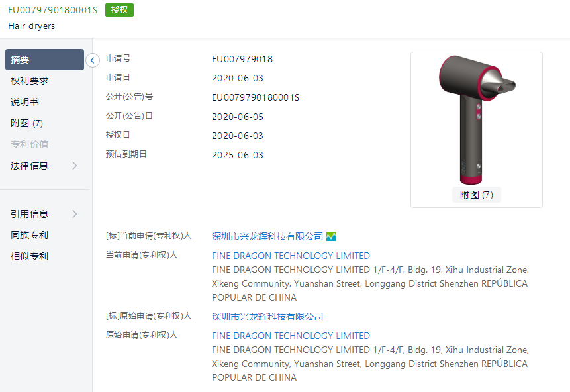This screenshot has width=570, height=392.
Task: Click the 附图 (7) button under the image
Action: [x=477, y=195]
